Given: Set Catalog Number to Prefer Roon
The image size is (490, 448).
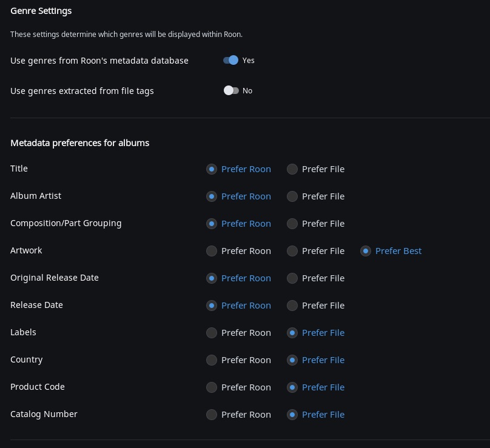Looking at the screenshot, I should 212,415.
